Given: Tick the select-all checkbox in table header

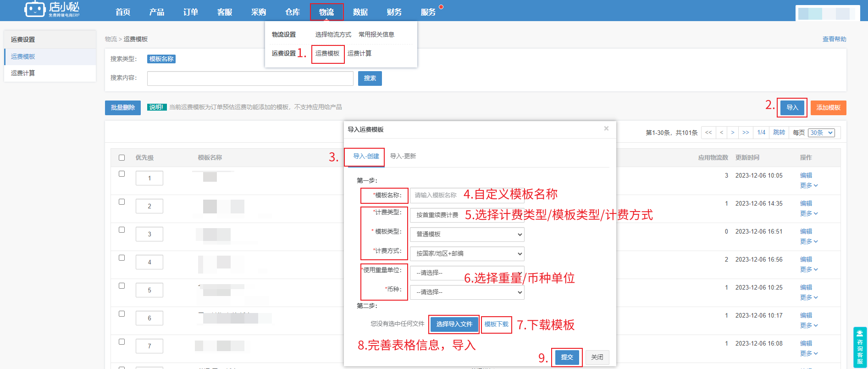Looking at the screenshot, I should [x=122, y=157].
